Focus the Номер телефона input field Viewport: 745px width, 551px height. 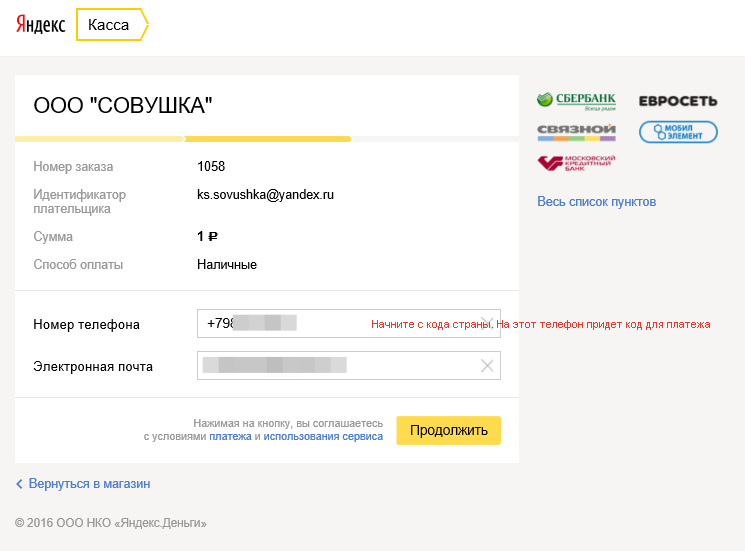[x=349, y=323]
